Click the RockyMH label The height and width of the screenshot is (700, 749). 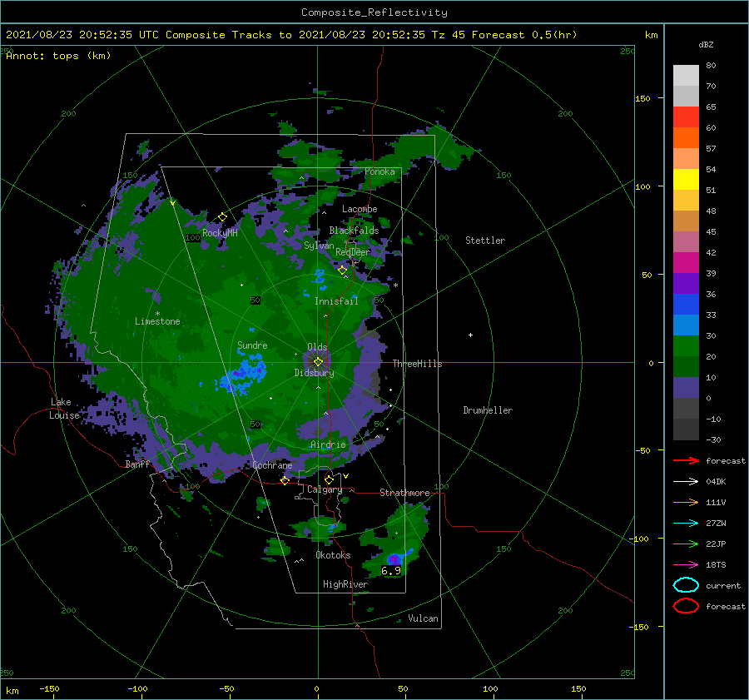click(220, 233)
